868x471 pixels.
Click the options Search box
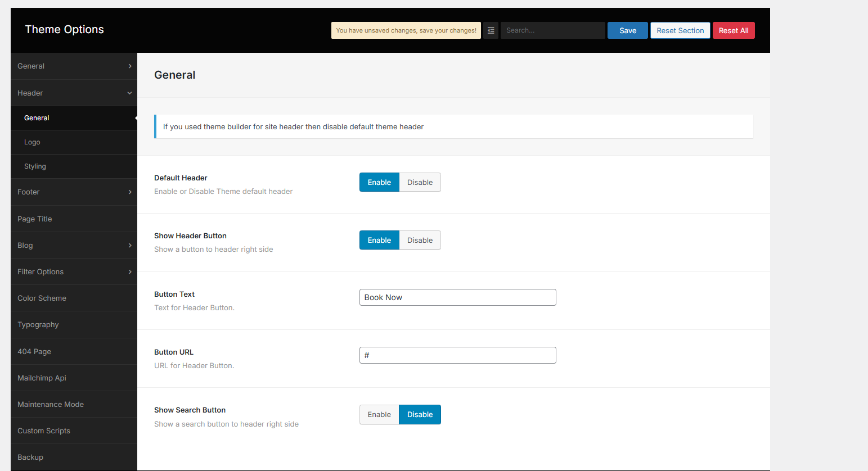click(x=552, y=30)
